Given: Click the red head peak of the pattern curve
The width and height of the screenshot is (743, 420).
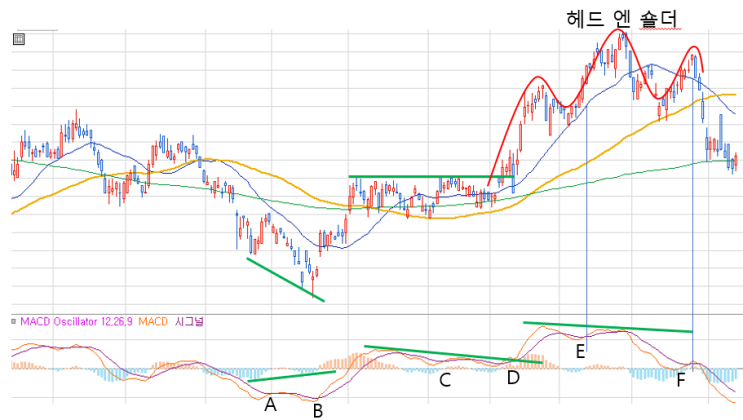Looking at the screenshot, I should [x=617, y=30].
